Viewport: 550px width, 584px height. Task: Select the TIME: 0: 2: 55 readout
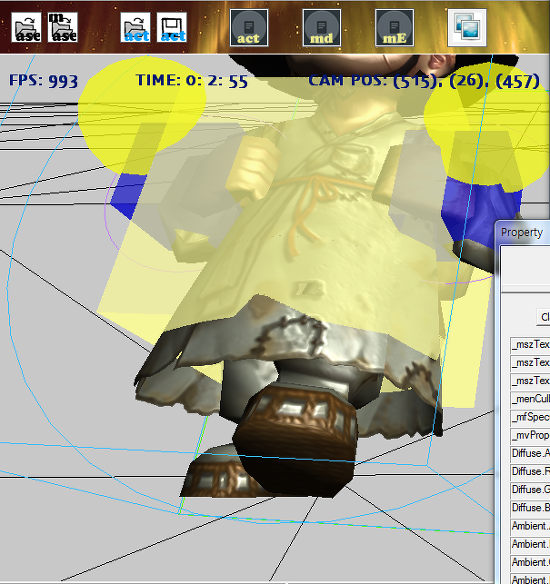pos(192,80)
